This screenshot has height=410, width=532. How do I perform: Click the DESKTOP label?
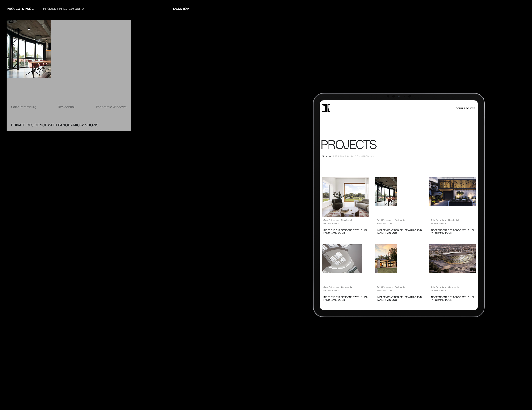tap(181, 9)
